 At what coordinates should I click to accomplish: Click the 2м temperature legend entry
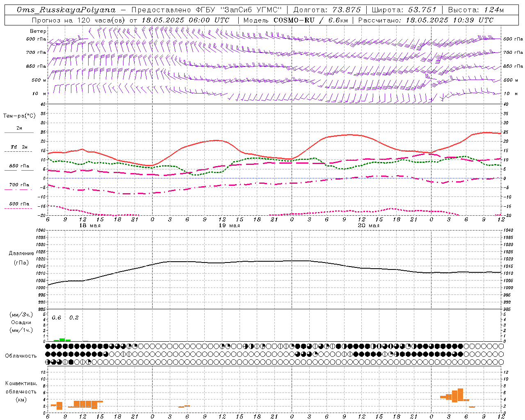tap(19, 128)
